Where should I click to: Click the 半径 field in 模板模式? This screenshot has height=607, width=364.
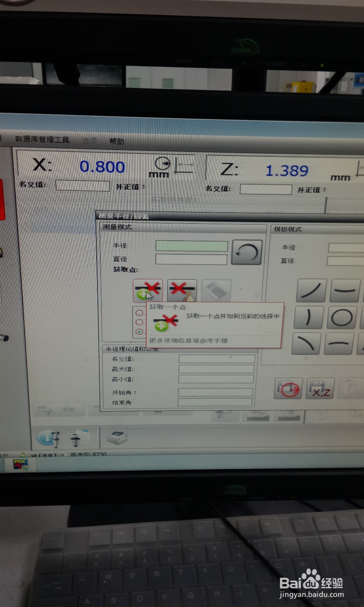(346, 248)
